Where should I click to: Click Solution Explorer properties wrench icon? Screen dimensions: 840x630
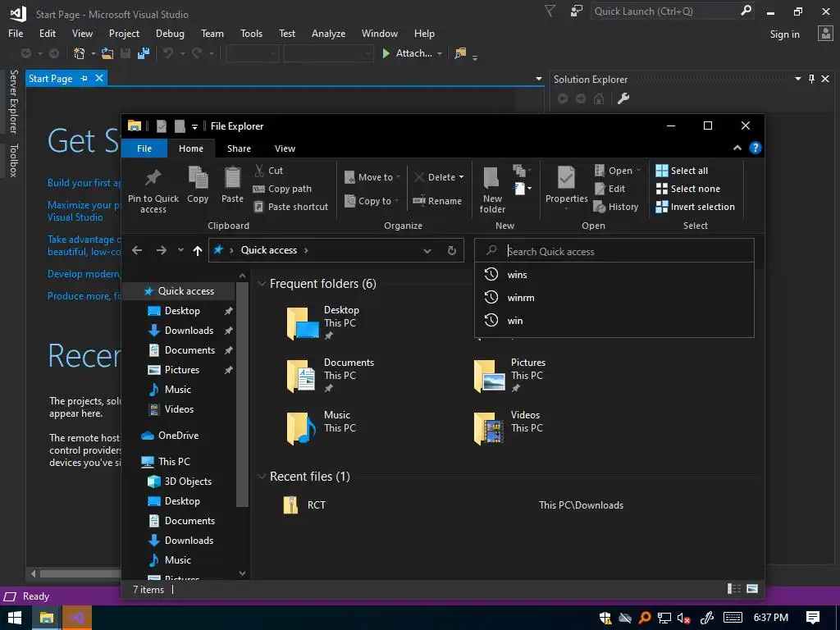(x=623, y=98)
